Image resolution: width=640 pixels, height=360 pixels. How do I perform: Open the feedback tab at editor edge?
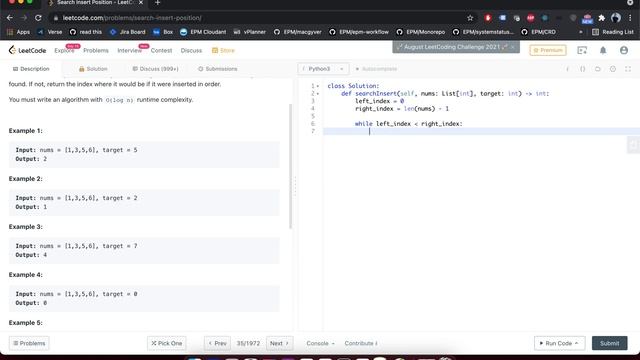coord(633,145)
